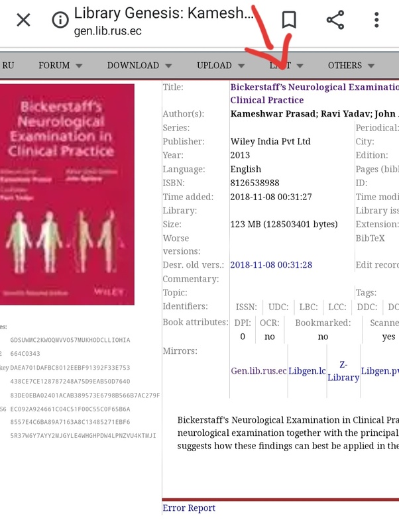Open the Bickerstaff's Neurological Examination title link
Viewport: 399px width, 532px height.
coord(315,93)
